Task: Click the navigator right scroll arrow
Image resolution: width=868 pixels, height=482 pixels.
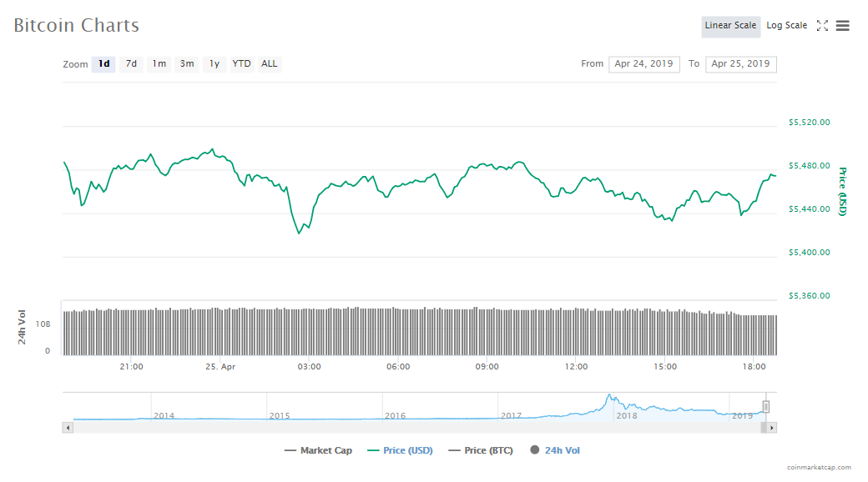Action: 772,428
